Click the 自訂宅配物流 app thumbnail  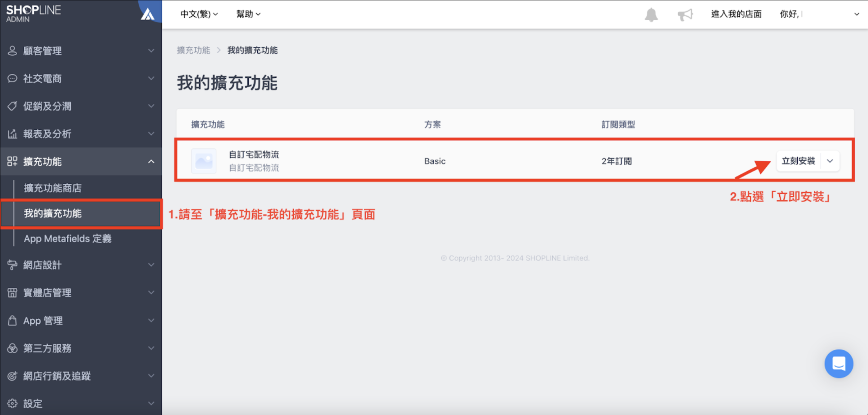tap(204, 161)
